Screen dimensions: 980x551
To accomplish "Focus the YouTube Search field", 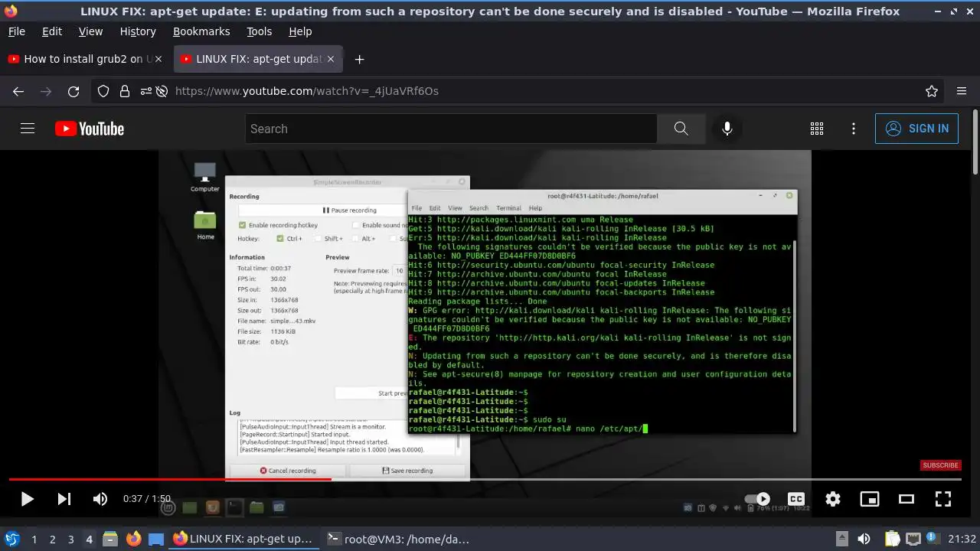I will tap(451, 129).
